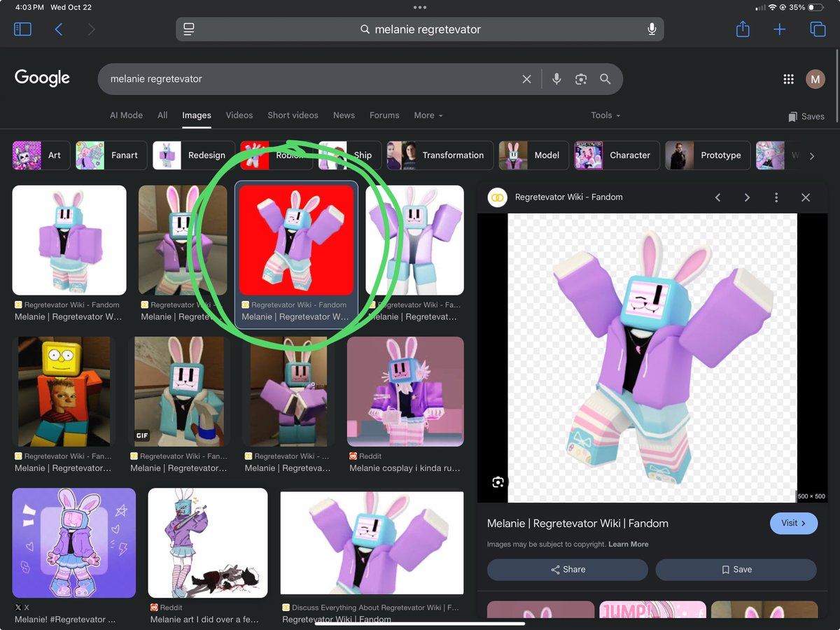The image size is (840, 630).
Task: Show next image in preview panel
Action: click(x=747, y=197)
